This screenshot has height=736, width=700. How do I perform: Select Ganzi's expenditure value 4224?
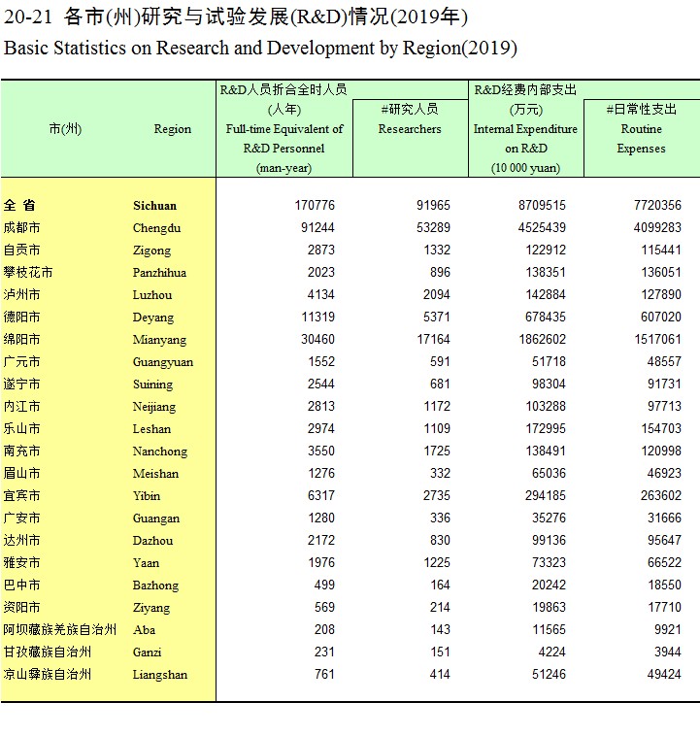552,652
